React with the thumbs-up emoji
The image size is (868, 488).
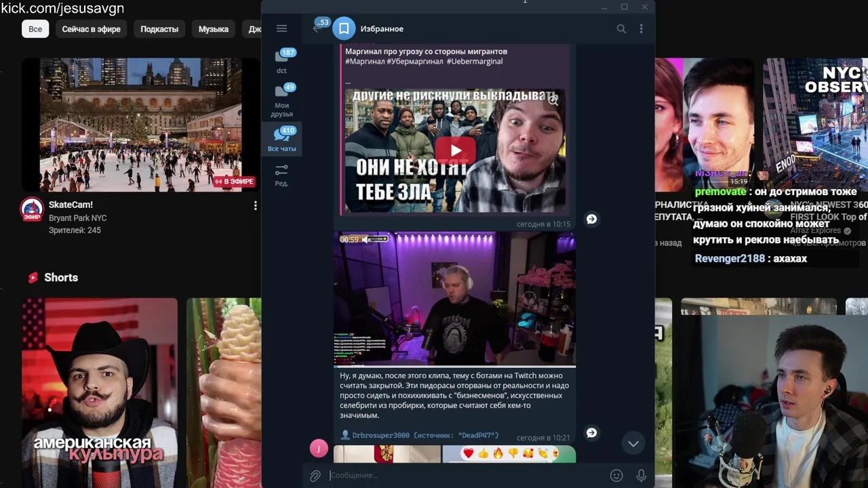(x=483, y=453)
